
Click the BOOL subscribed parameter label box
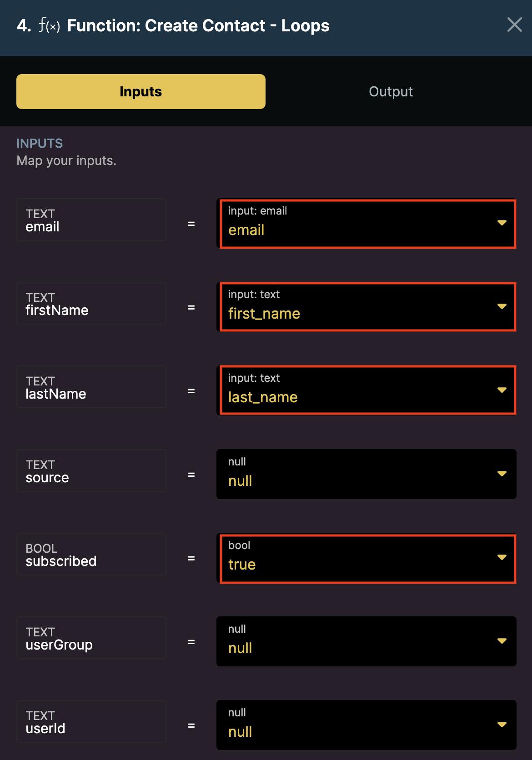[x=91, y=555]
